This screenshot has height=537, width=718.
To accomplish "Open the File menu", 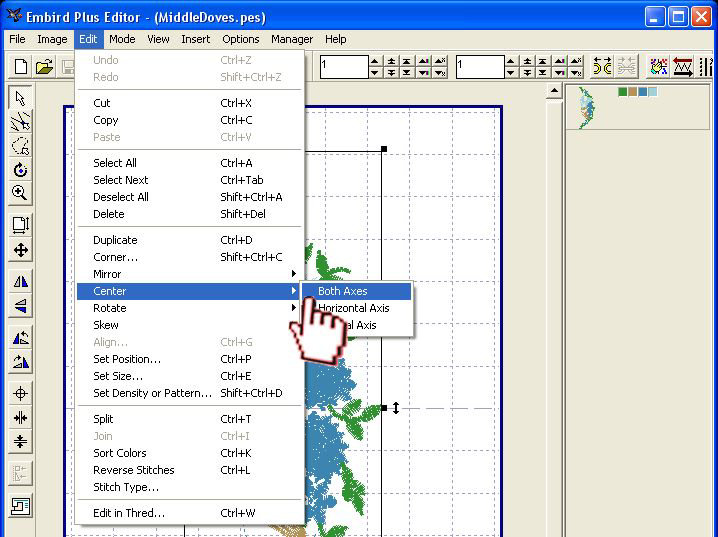I will (17, 39).
